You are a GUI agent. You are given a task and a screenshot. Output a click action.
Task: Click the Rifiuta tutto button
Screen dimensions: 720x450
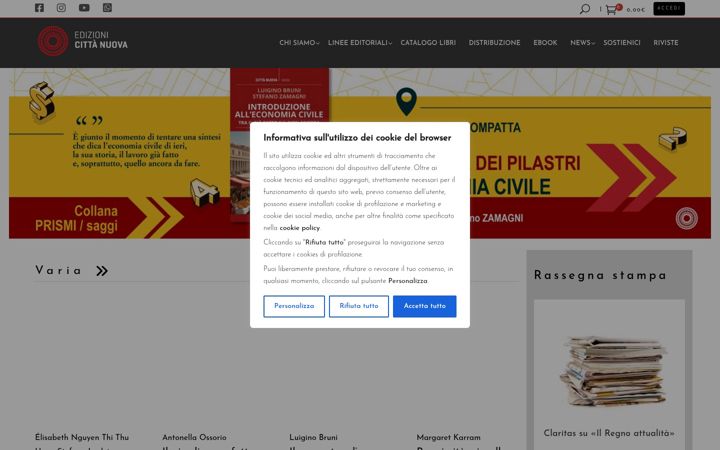pos(359,306)
